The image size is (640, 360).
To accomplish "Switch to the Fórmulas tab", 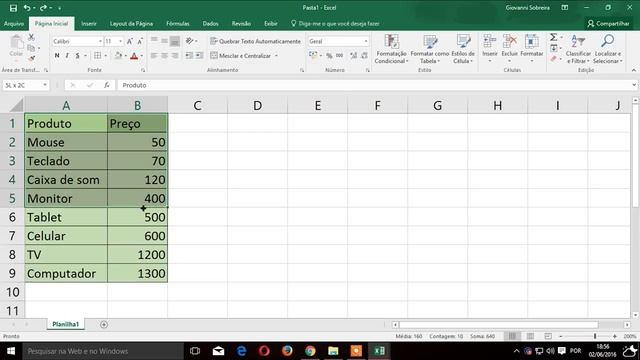I will [178, 24].
